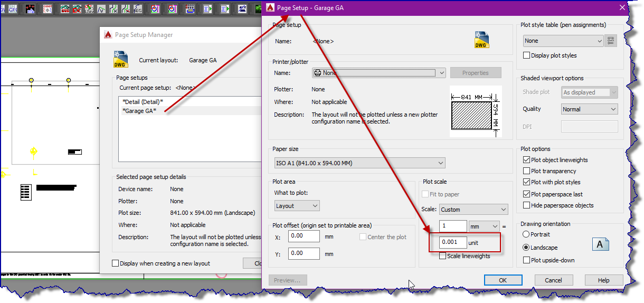Open the Scale Custom dropdown
644x303 pixels.
click(x=473, y=210)
